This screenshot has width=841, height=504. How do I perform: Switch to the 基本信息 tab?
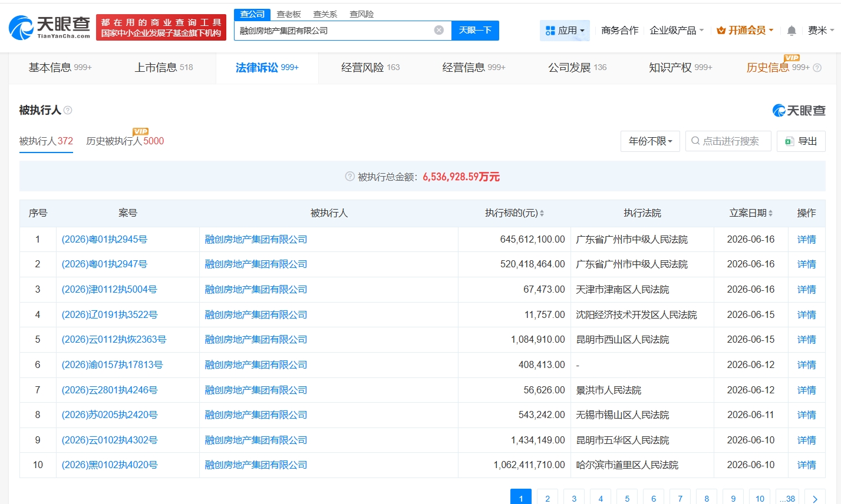[60, 68]
